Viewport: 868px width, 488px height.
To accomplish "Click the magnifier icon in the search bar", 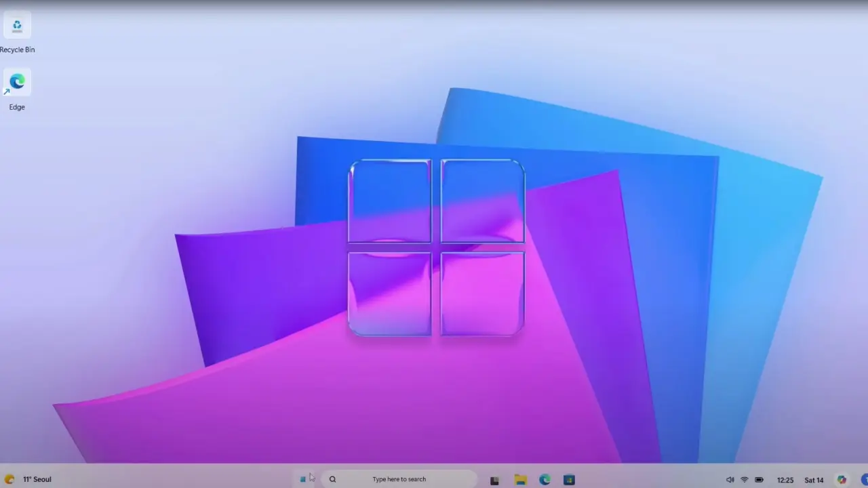I will click(x=332, y=479).
